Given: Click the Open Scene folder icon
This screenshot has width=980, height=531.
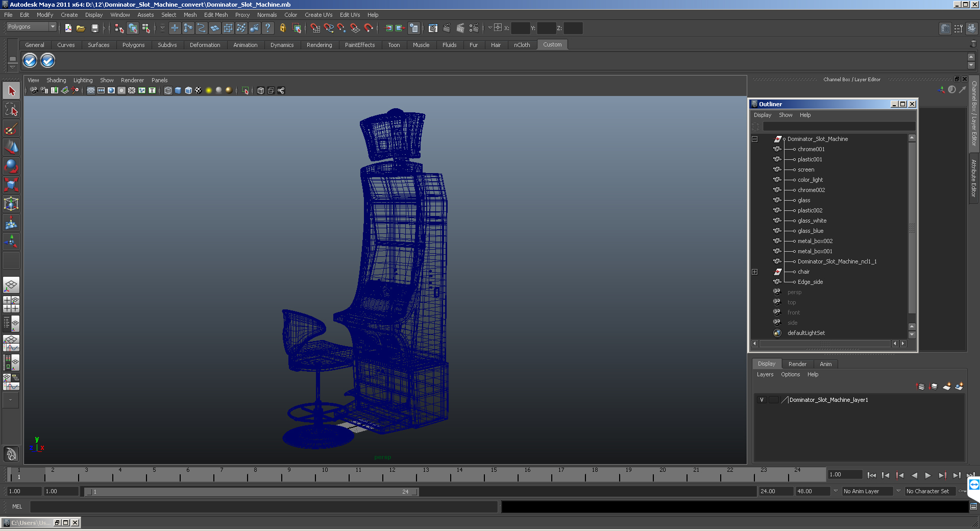Looking at the screenshot, I should click(x=81, y=28).
